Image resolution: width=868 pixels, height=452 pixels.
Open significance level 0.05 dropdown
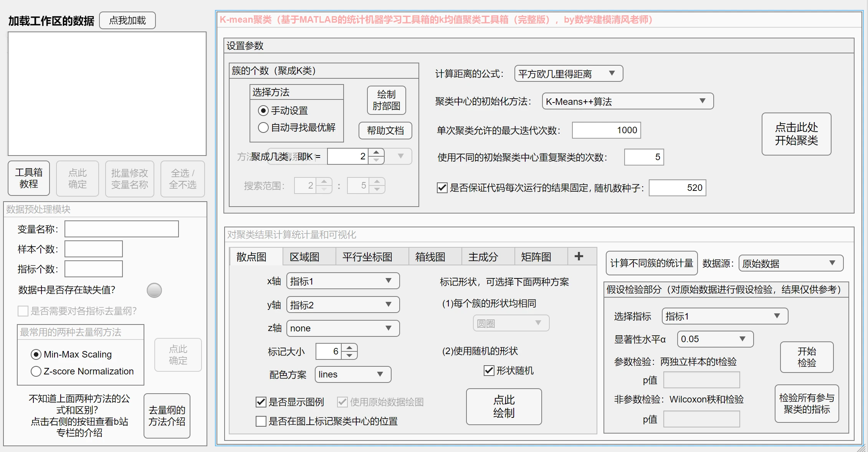[715, 339]
